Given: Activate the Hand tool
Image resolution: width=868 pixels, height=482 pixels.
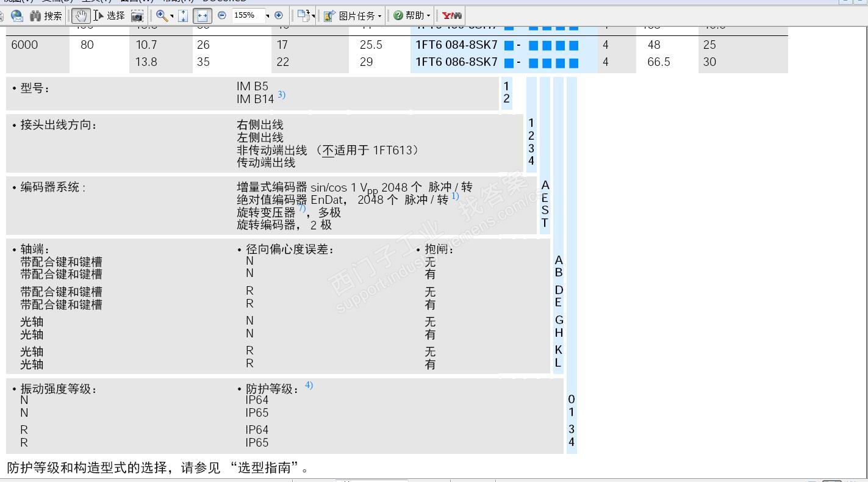Looking at the screenshot, I should pyautogui.click(x=81, y=16).
